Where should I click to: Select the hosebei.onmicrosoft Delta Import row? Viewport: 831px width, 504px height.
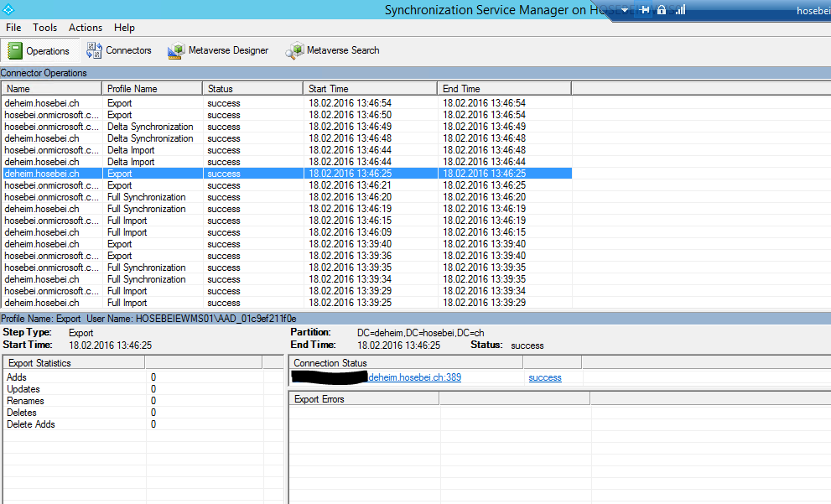(x=287, y=150)
